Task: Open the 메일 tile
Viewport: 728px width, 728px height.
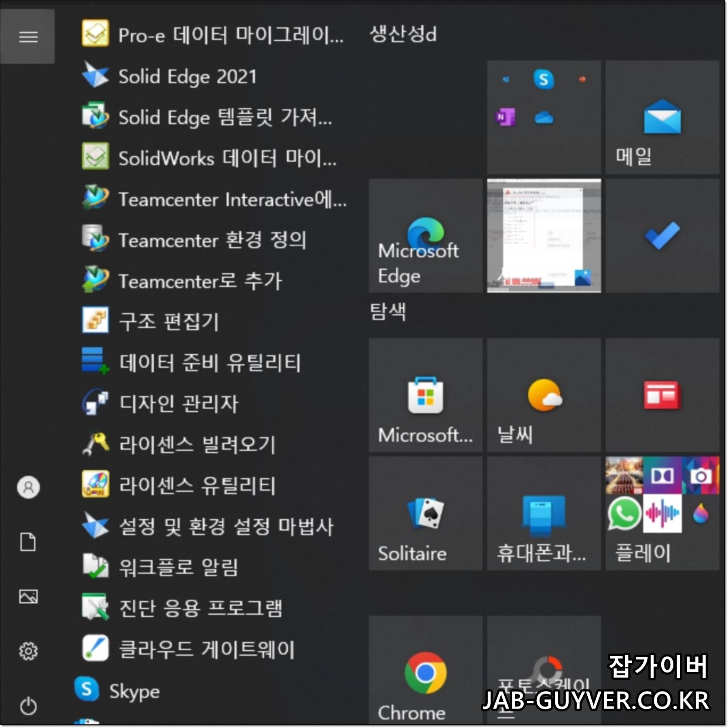Action: click(x=662, y=117)
